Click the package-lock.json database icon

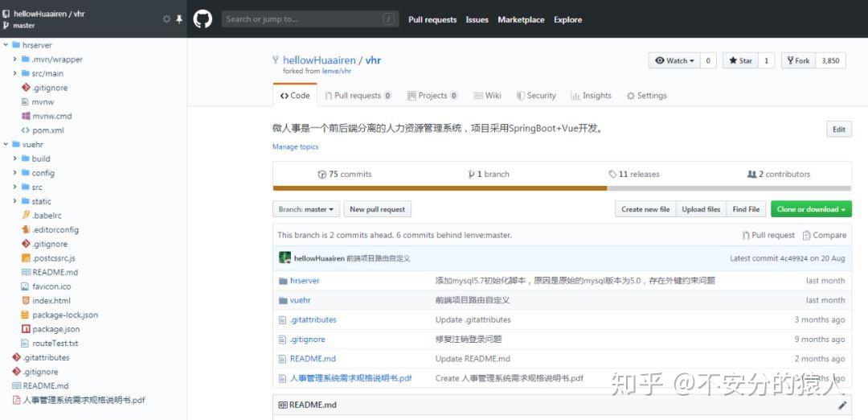[26, 315]
